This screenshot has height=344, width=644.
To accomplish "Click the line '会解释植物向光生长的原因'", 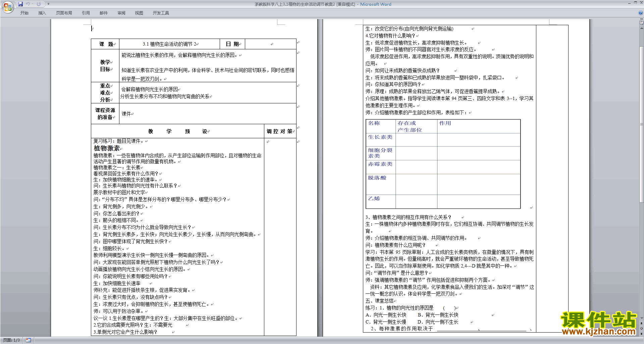I will [150, 89].
